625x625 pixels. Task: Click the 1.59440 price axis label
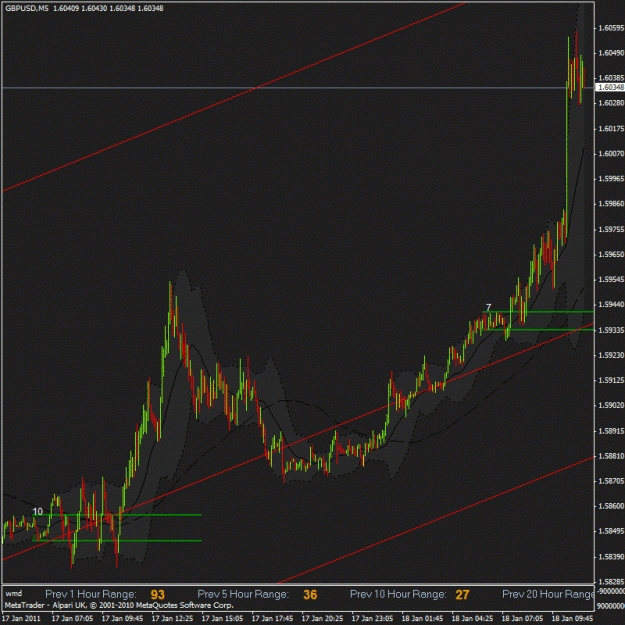(611, 305)
